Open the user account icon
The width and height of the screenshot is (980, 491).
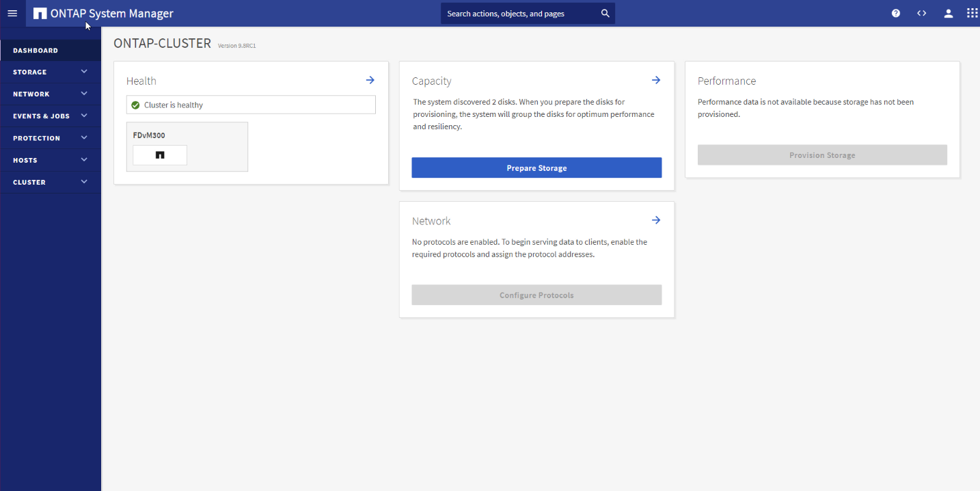tap(948, 13)
